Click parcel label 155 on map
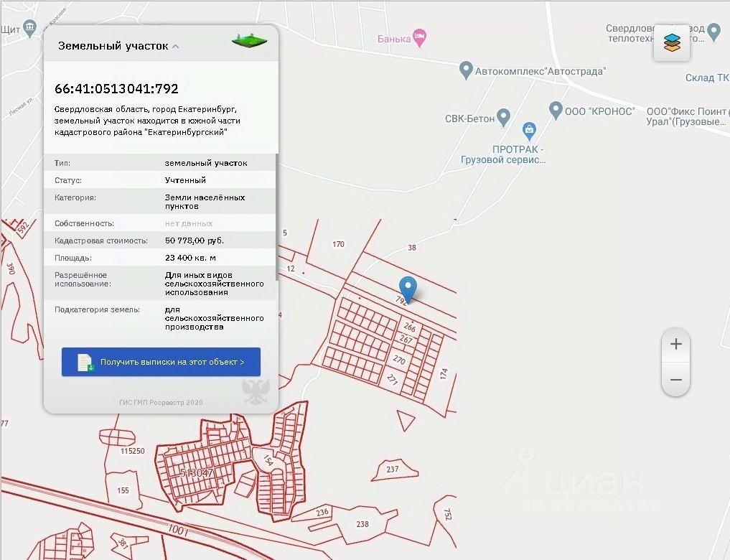 tap(123, 490)
